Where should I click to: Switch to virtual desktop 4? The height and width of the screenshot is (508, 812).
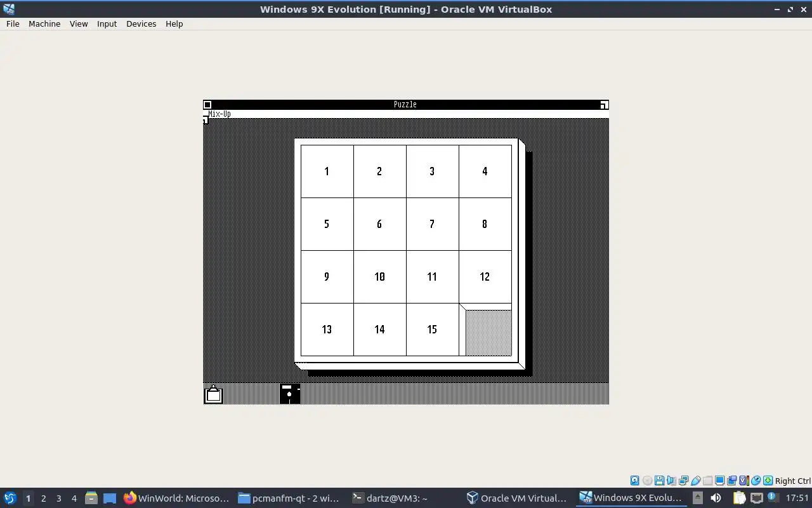point(74,498)
